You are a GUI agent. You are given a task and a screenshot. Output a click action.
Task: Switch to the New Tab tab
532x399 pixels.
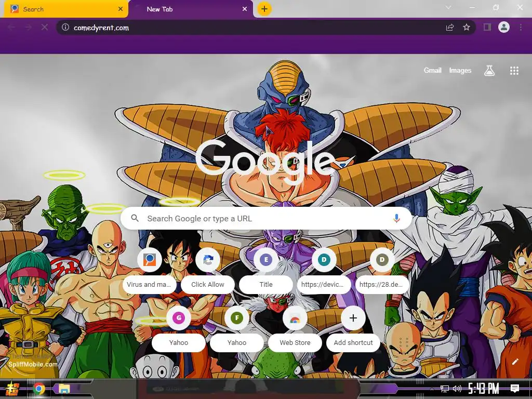click(x=191, y=9)
